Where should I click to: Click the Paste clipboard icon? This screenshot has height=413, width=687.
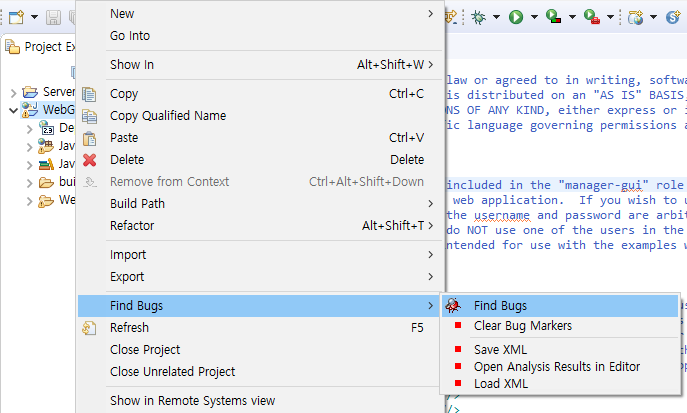(x=89, y=138)
